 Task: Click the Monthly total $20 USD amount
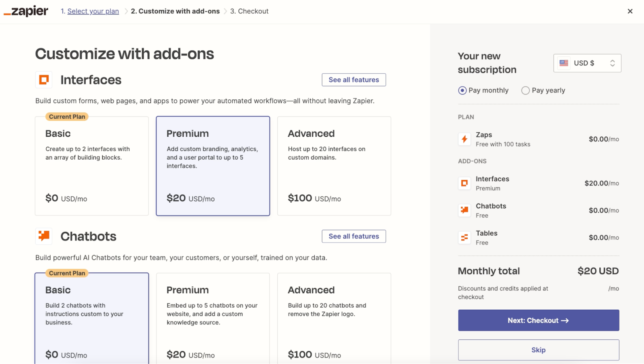(x=598, y=271)
